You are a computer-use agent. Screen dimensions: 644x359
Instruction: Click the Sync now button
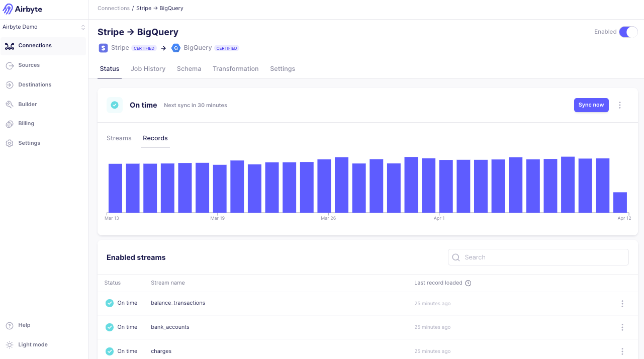tap(591, 105)
